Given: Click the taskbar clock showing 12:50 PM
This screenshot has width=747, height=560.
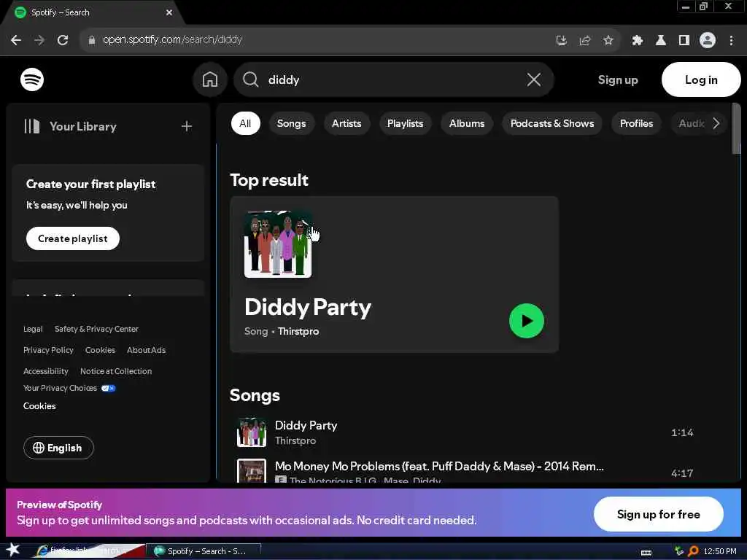Looking at the screenshot, I should [x=720, y=551].
